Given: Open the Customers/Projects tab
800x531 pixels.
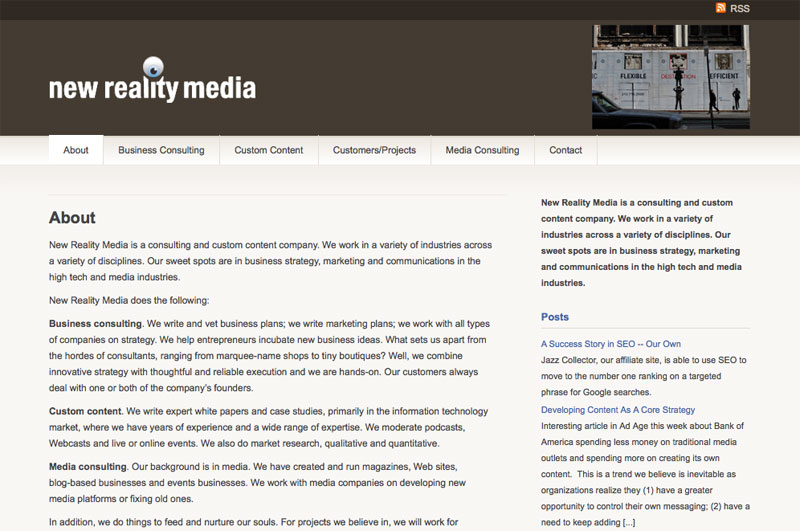Looking at the screenshot, I should [x=374, y=150].
